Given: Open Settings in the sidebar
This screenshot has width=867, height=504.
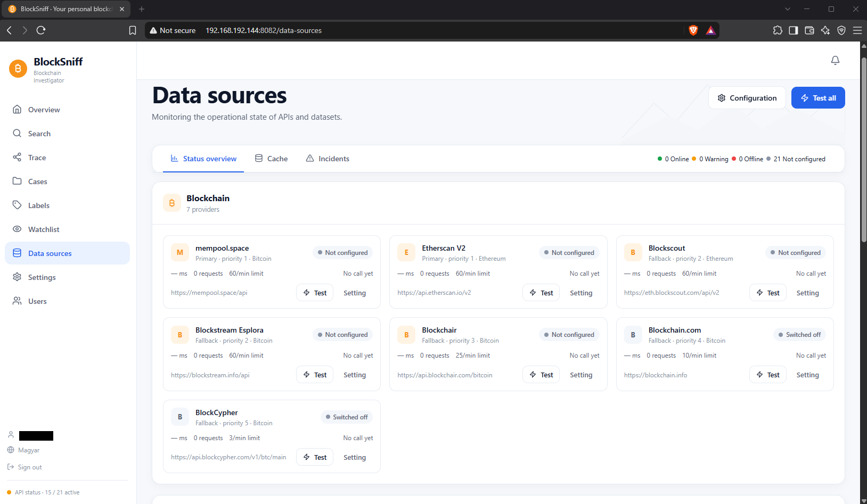Looking at the screenshot, I should point(67,277).
